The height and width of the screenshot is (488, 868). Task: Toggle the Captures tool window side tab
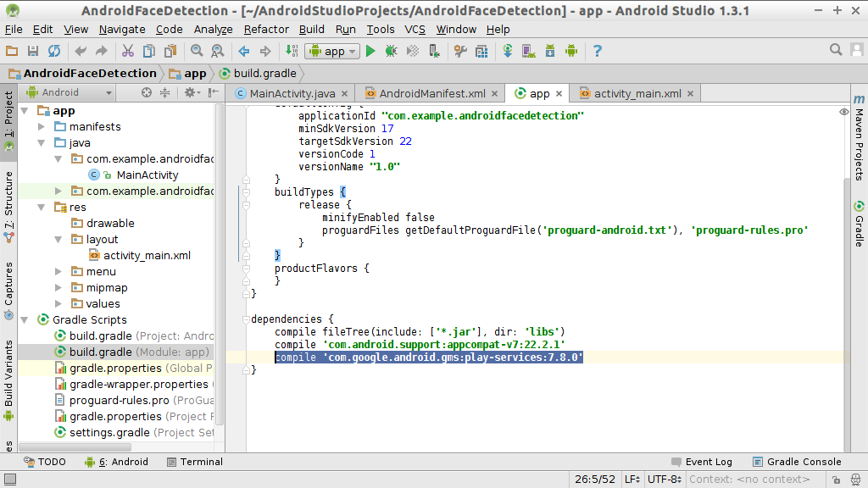pos(8,290)
